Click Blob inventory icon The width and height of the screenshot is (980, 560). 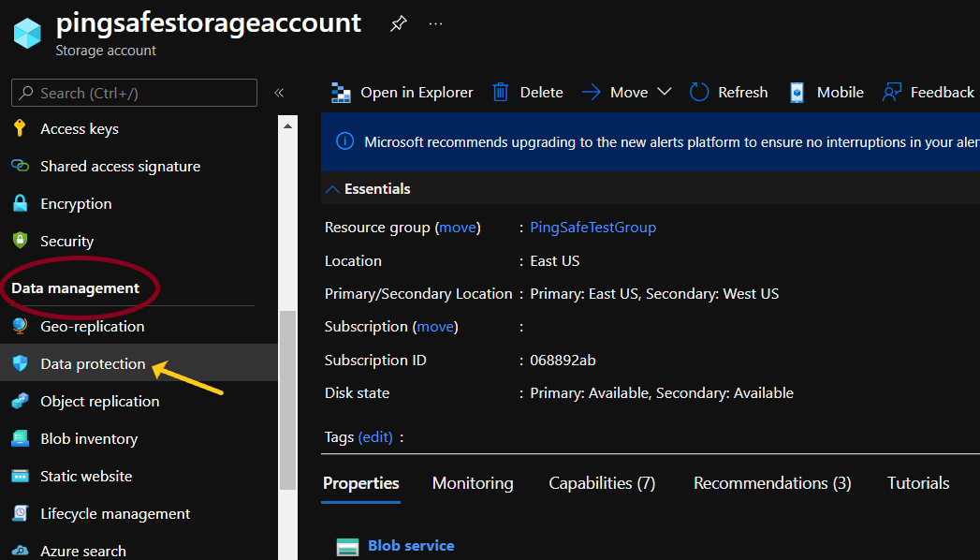[x=21, y=439]
